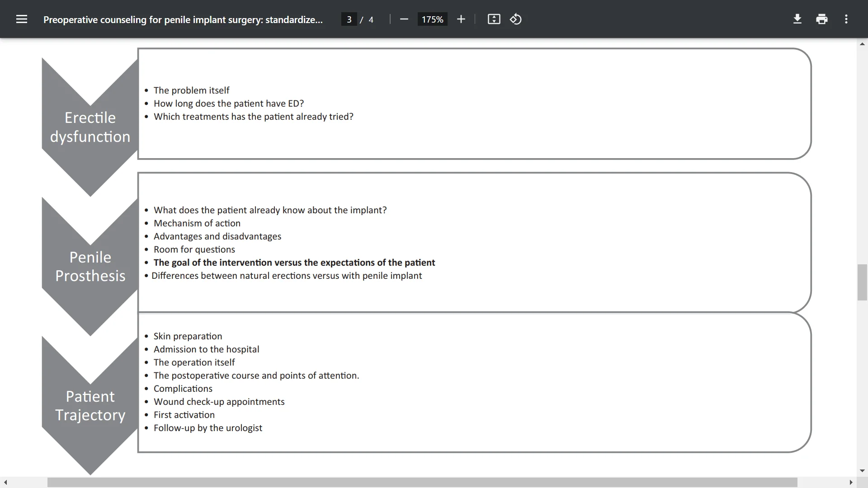Viewport: 868px width, 488px height.
Task: Click 'Admission to the hospital' bullet
Action: [x=207, y=349]
